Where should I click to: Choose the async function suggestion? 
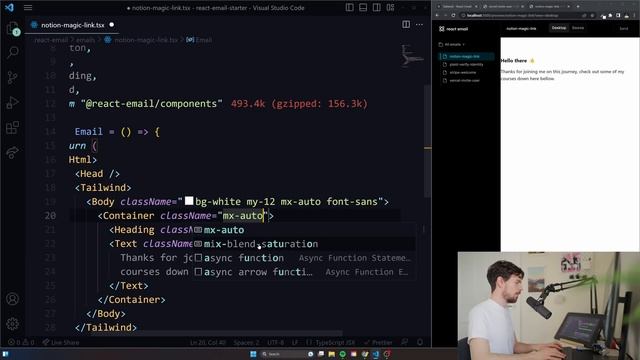pos(304,258)
